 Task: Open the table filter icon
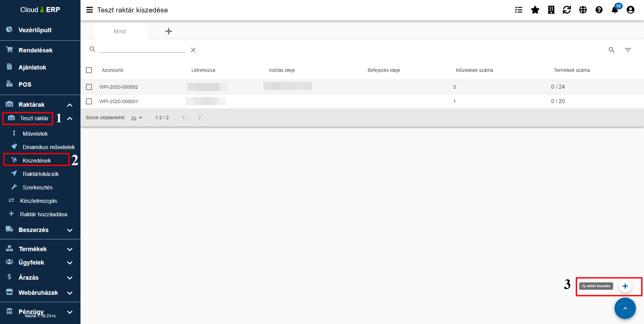[x=628, y=50]
